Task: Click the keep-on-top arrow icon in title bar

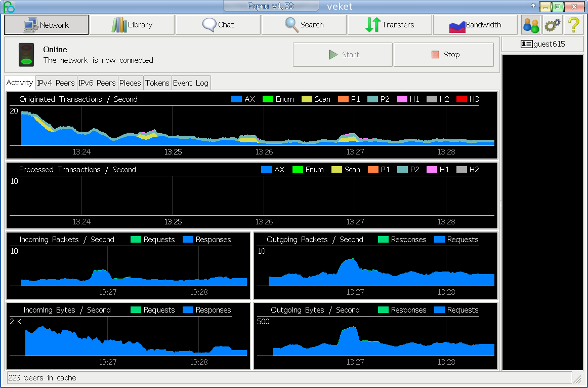Action: tap(533, 6)
